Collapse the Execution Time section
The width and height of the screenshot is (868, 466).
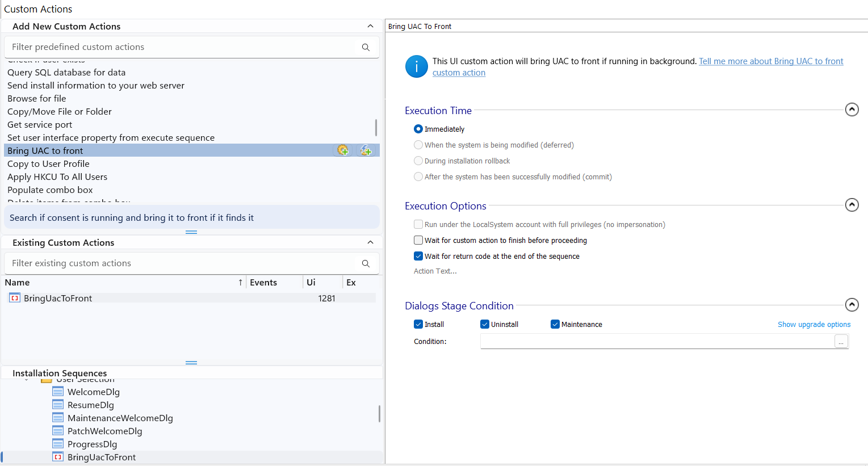point(852,110)
